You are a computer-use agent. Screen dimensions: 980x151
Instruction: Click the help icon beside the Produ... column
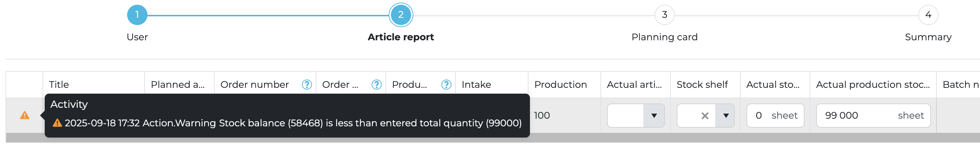point(446,85)
